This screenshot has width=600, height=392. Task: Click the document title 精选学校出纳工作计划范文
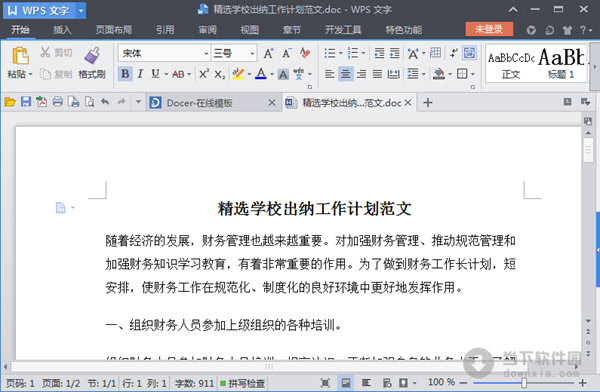(315, 209)
